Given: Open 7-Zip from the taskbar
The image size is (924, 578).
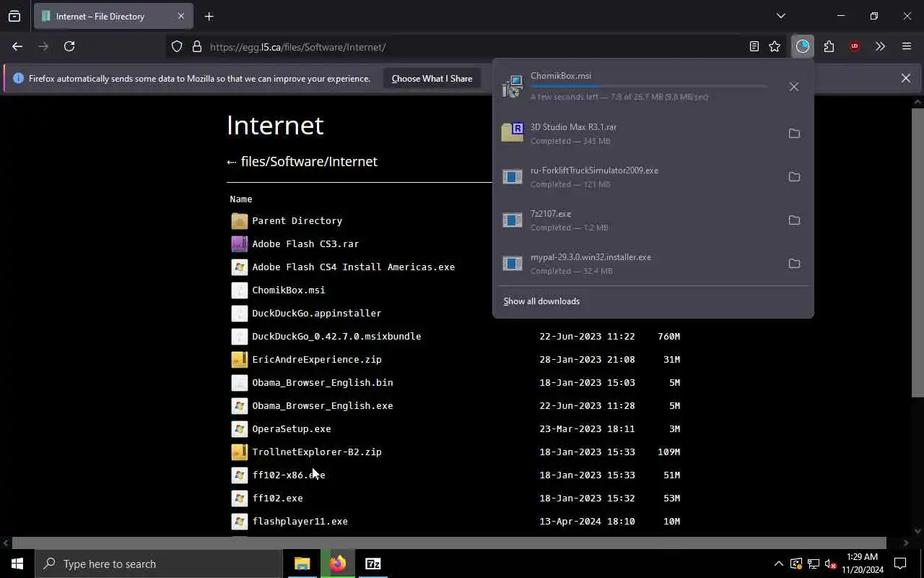Looking at the screenshot, I should (372, 564).
